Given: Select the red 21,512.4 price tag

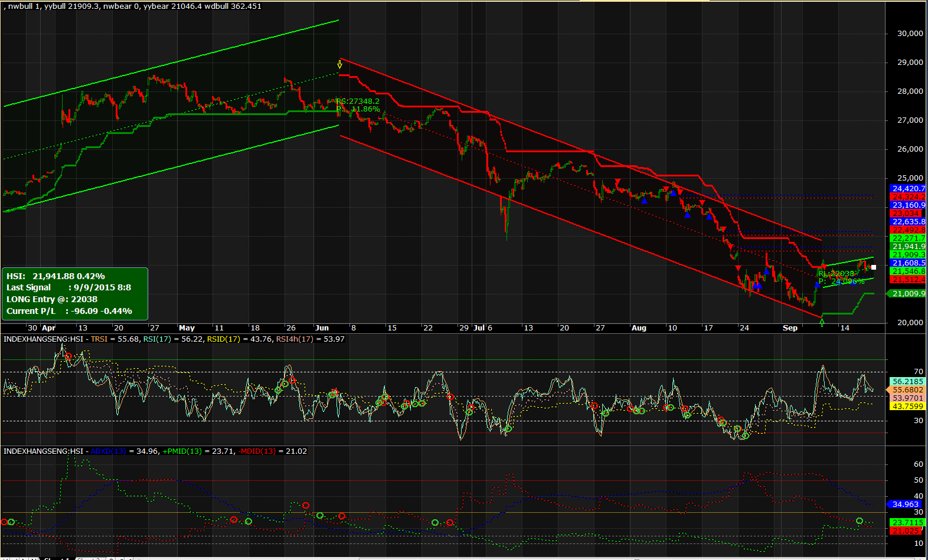Looking at the screenshot, I should pyautogui.click(x=908, y=279).
